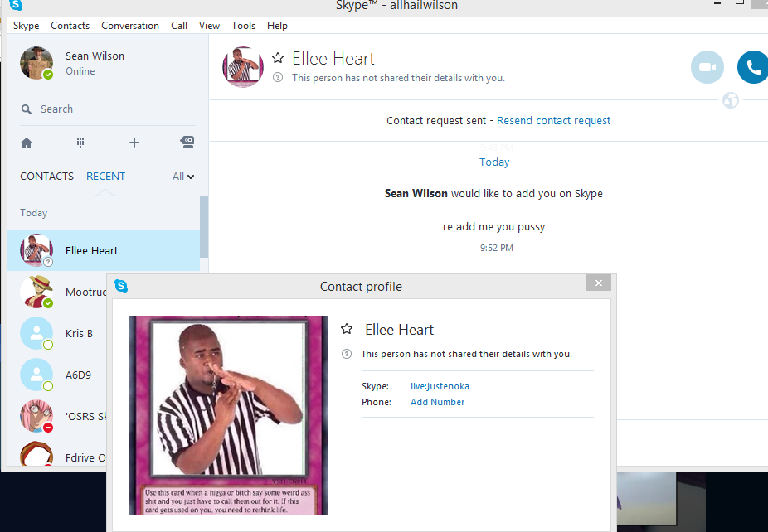Click the 're add me you pussy' message
Viewport: 768px width, 532px height.
point(493,226)
